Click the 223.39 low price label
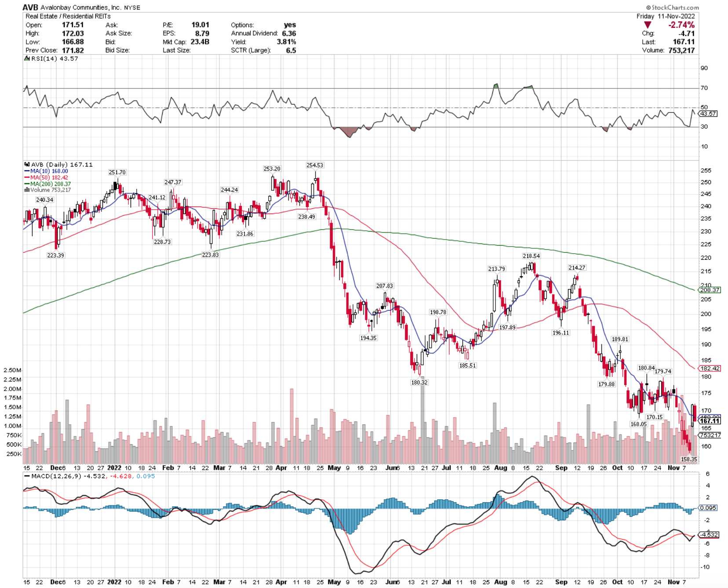 coord(55,255)
